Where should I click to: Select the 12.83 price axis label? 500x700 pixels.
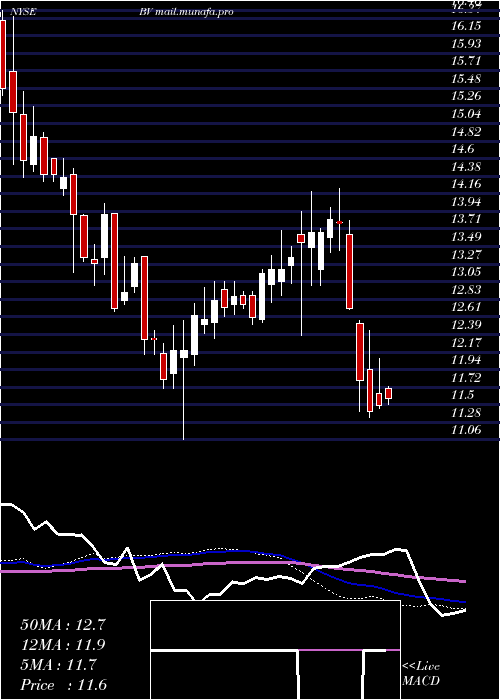tap(466, 290)
